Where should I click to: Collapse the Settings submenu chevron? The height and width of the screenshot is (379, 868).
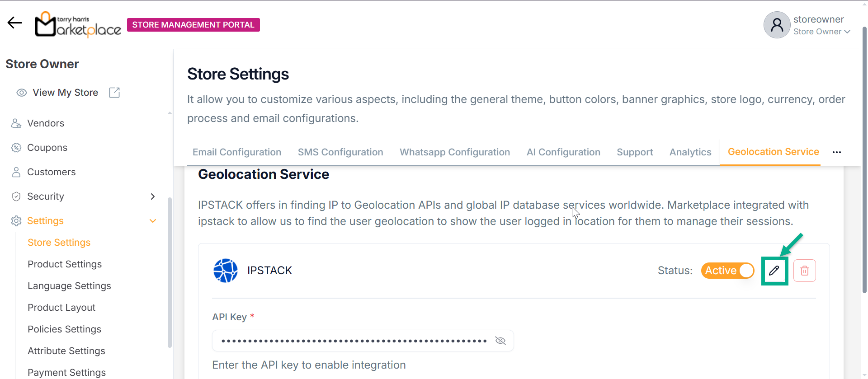153,221
